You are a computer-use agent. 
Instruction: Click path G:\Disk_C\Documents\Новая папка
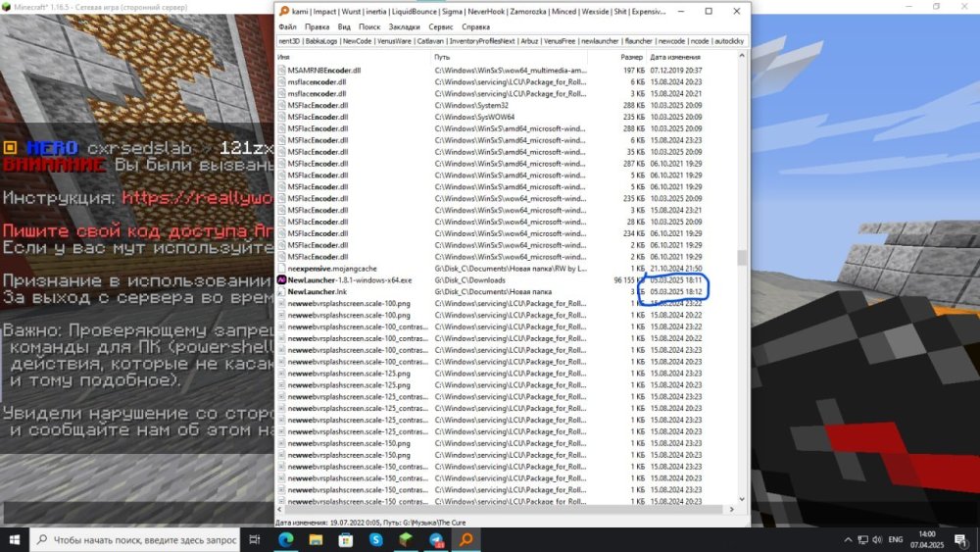(x=493, y=292)
